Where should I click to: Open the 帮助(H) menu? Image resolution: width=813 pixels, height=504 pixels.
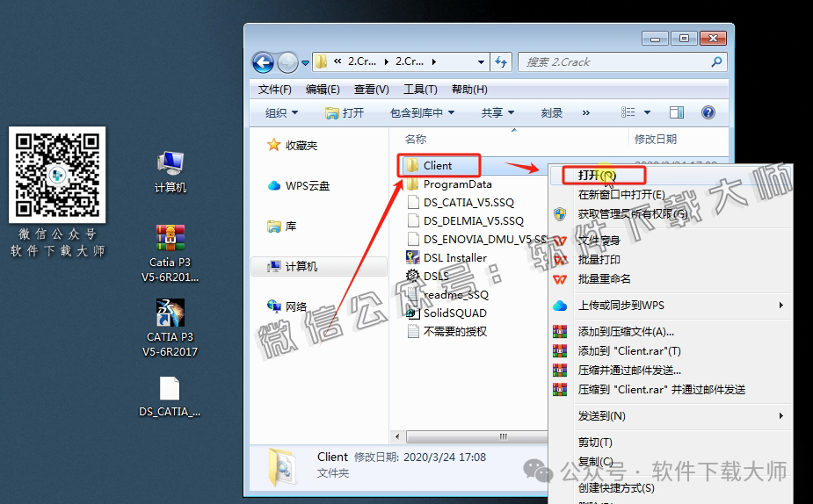click(x=469, y=90)
